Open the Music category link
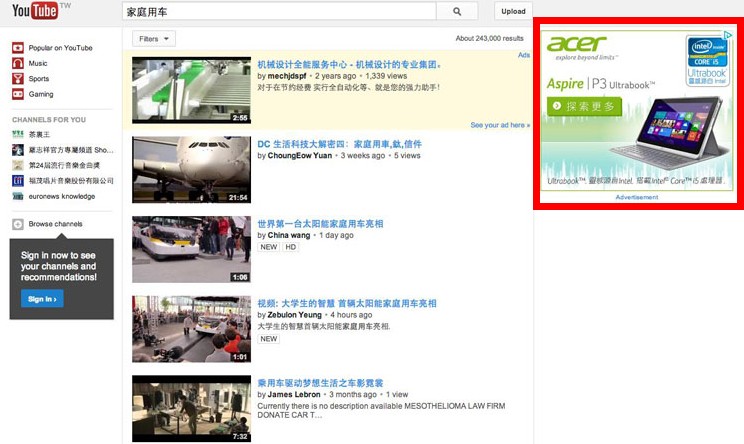 pos(38,63)
